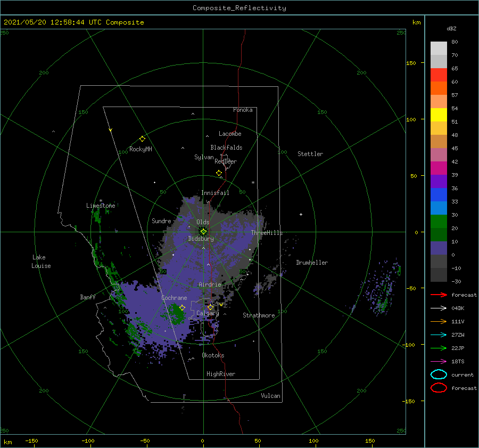
Task: Click the Okotoks town label
Action: (213, 355)
